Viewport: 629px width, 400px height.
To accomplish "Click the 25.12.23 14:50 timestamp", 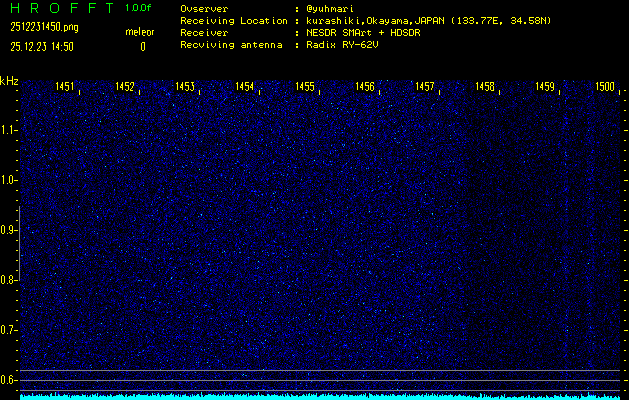I will click(x=42, y=46).
